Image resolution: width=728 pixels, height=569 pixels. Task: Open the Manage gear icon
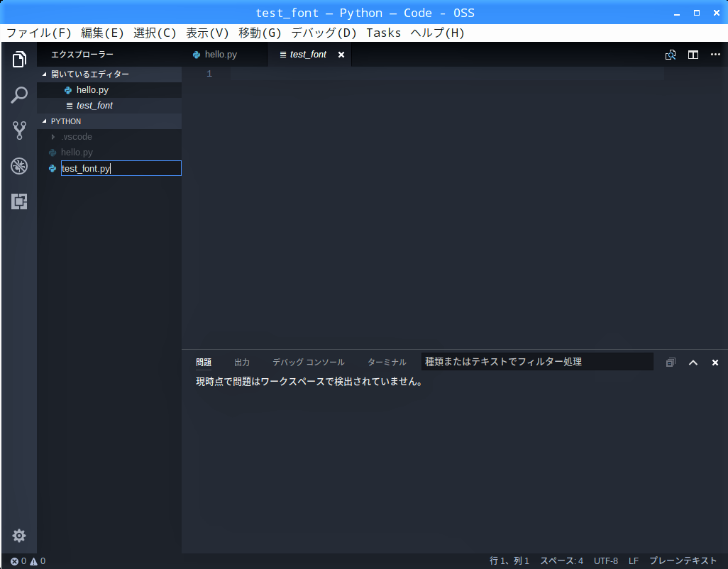point(19,536)
